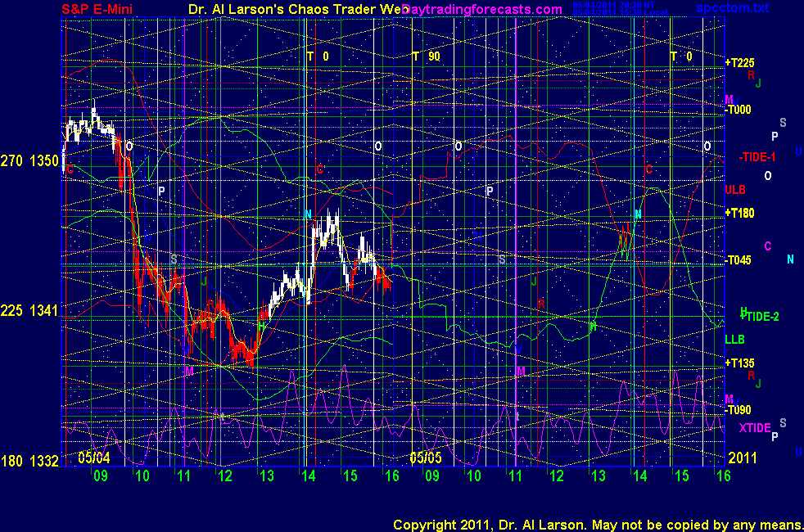The height and width of the screenshot is (532, 804).
Task: Click the copyright notice by Dr. Al Larson
Action: pyautogui.click(x=598, y=525)
